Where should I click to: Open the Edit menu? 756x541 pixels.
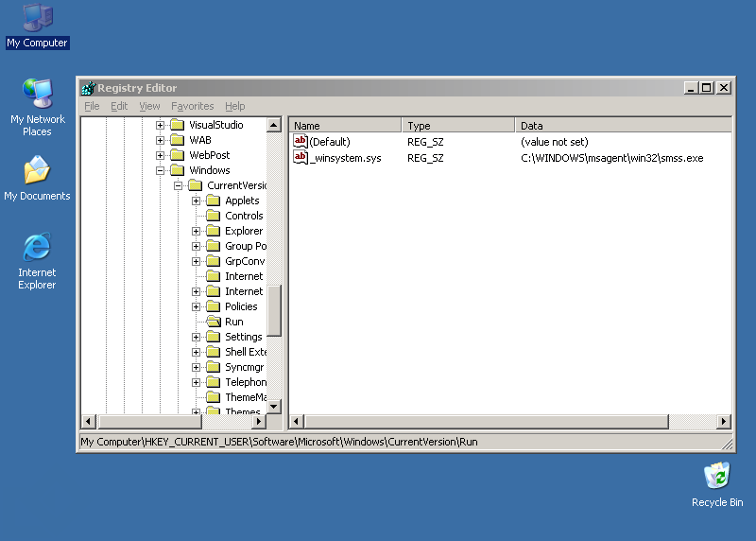pos(119,106)
